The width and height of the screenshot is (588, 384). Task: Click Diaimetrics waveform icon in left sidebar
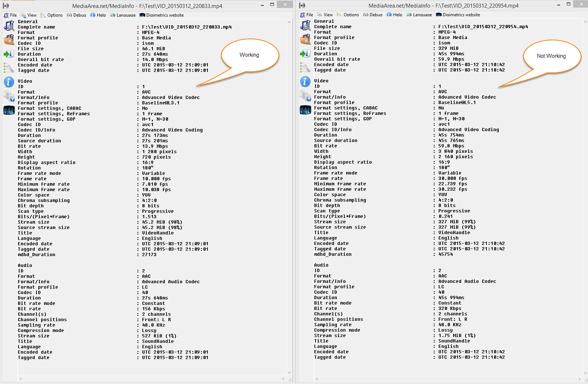[9, 110]
